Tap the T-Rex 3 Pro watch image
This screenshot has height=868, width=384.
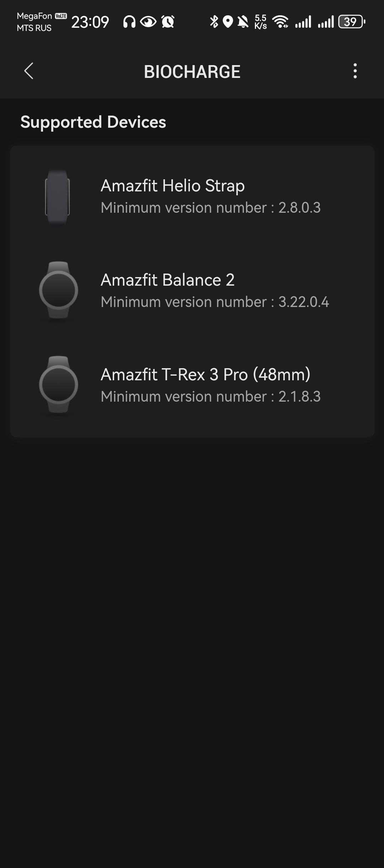point(58,385)
